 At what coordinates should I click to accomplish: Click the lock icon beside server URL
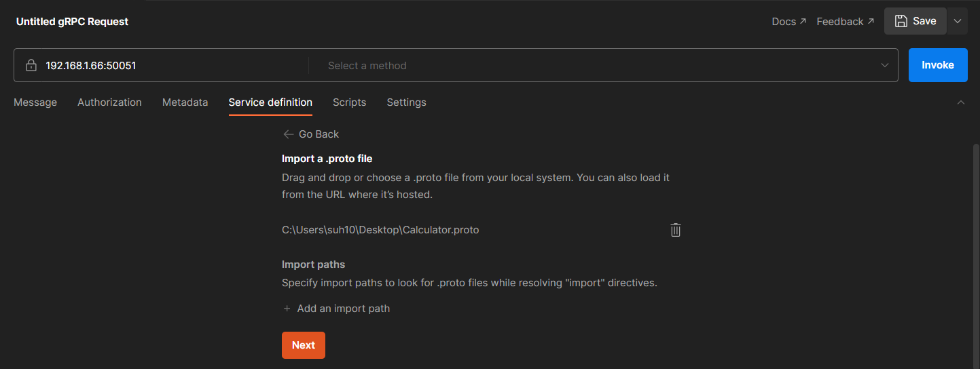(31, 66)
